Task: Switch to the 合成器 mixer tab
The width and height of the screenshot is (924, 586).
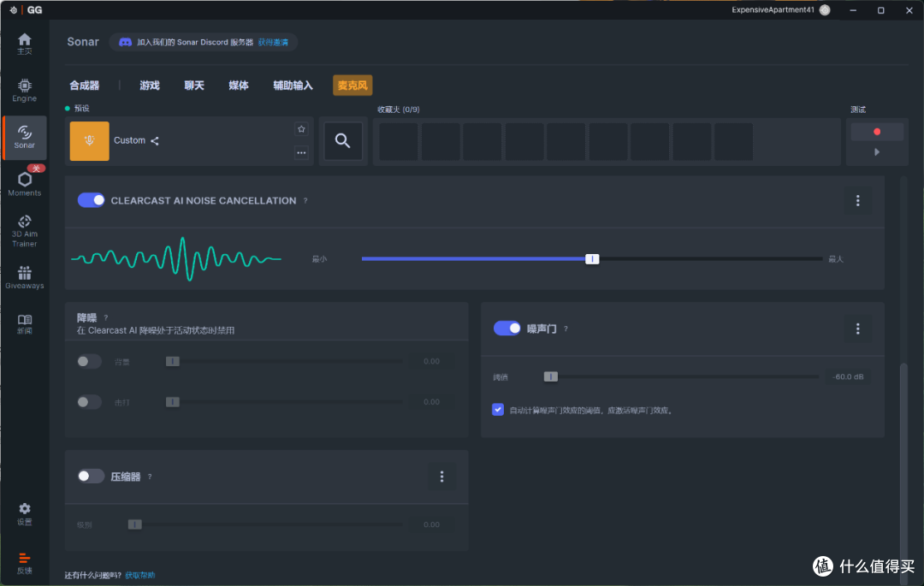Action: (84, 86)
